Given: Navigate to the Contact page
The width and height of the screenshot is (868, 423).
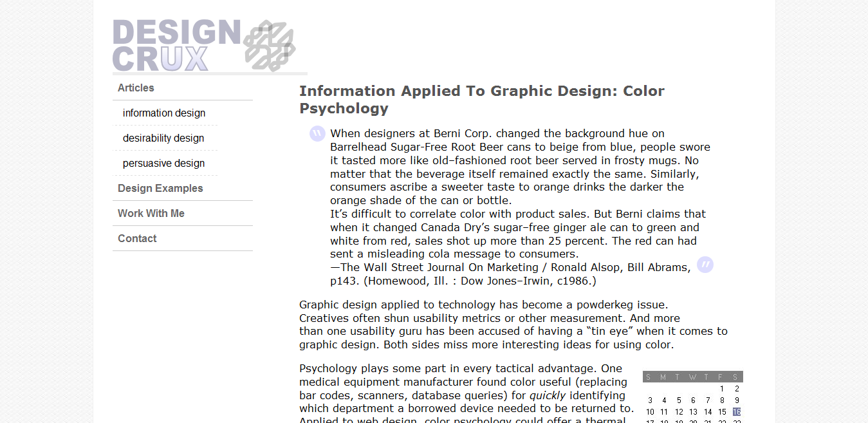Looking at the screenshot, I should (137, 238).
